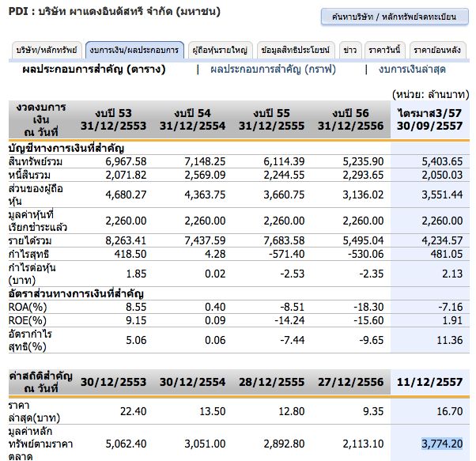Select revenue value 7,683.58

click(284, 240)
